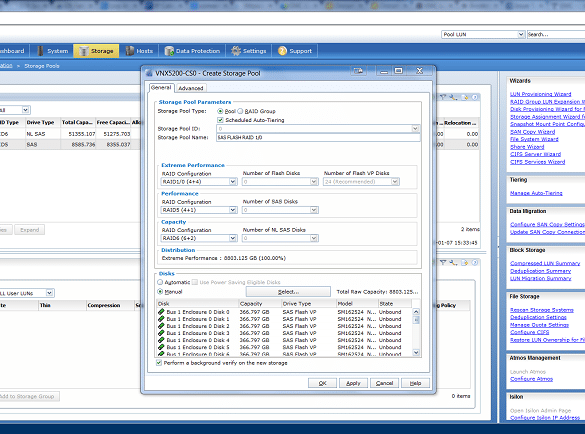Click the Settings gear icon in navigation bar
The width and height of the screenshot is (585, 434).
coord(236,51)
